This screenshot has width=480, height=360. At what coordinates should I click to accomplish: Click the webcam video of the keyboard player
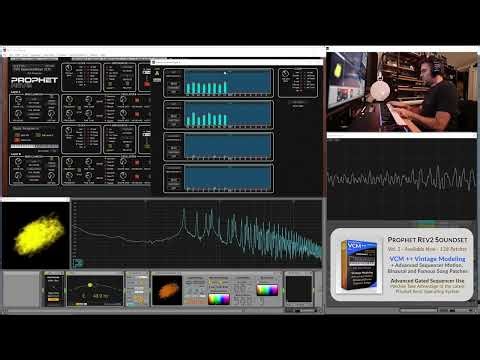click(402, 92)
